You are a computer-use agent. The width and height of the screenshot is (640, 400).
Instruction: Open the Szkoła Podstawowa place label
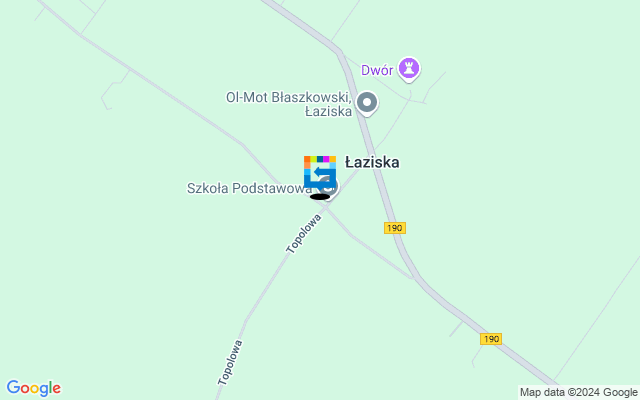249,188
